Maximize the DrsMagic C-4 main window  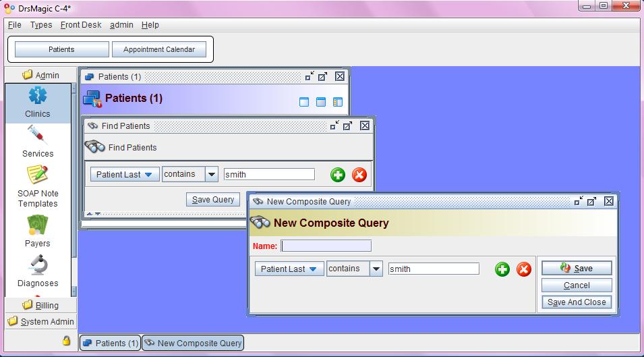[604, 6]
